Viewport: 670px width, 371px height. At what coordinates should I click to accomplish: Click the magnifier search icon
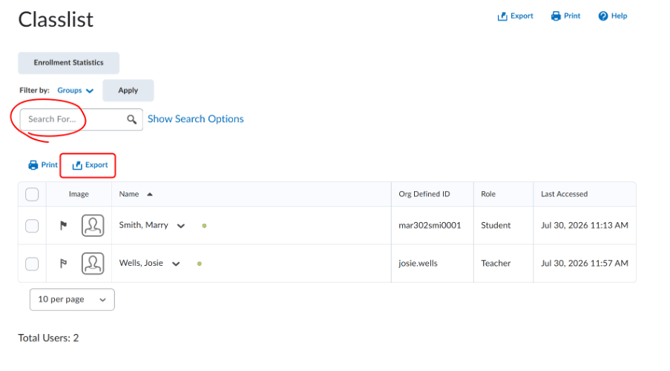[132, 119]
